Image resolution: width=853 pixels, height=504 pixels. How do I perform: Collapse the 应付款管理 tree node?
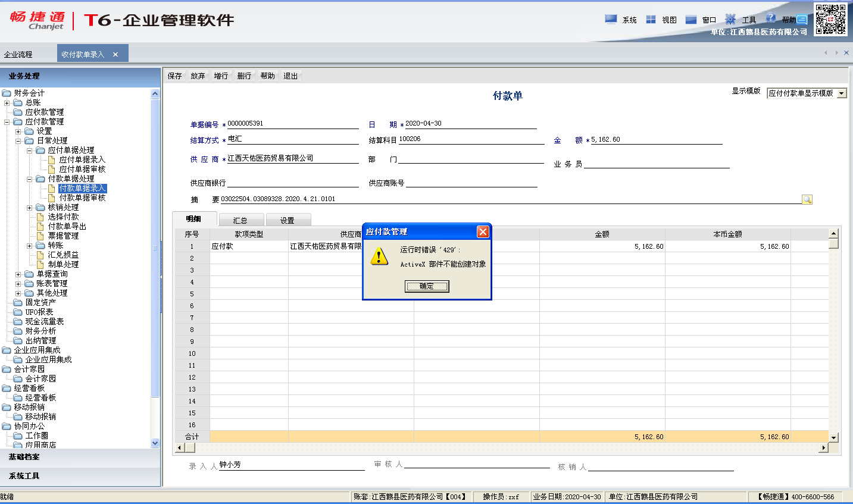tap(7, 122)
